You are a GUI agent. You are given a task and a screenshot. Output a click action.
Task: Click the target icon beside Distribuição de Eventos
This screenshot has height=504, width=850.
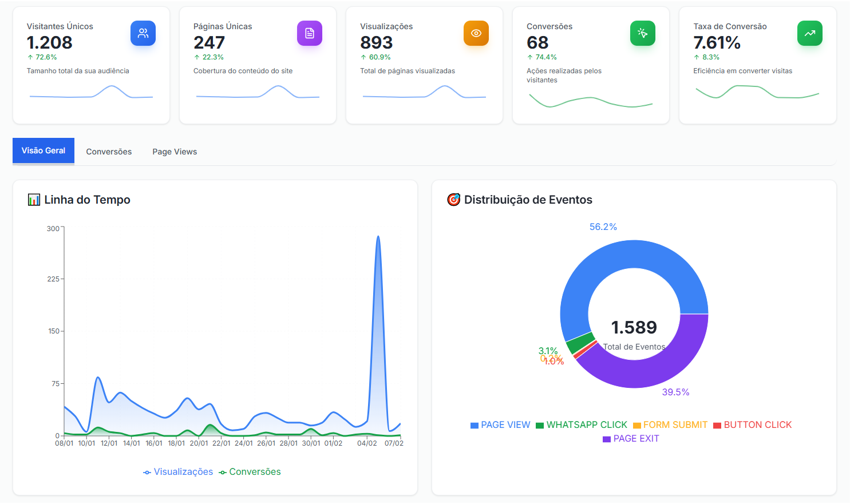[454, 200]
